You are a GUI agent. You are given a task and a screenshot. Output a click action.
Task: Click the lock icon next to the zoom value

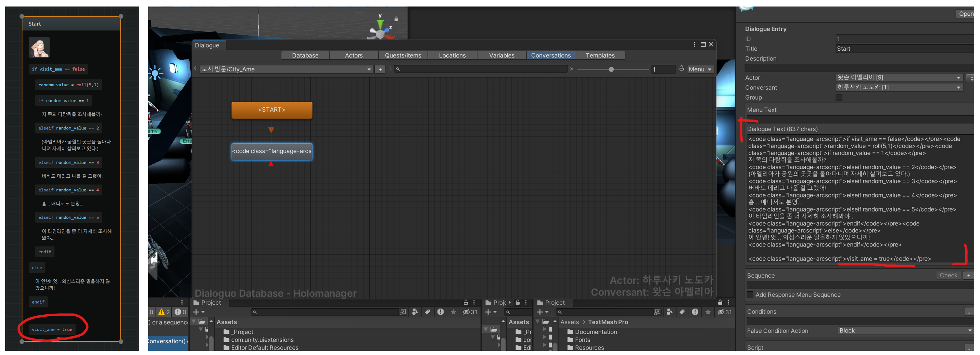(x=682, y=68)
